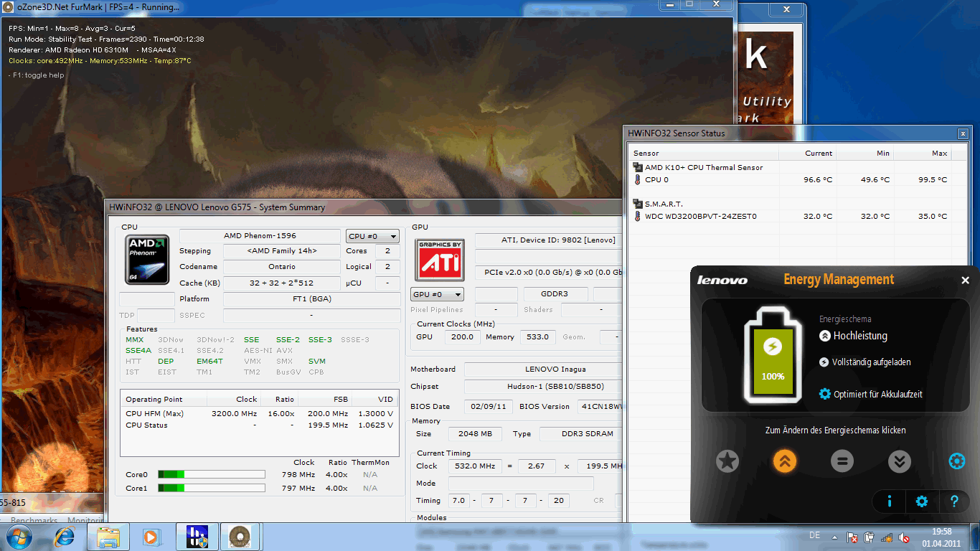Switch to the FurMark donut taskbar button
This screenshot has height=551, width=980.
coord(240,536)
